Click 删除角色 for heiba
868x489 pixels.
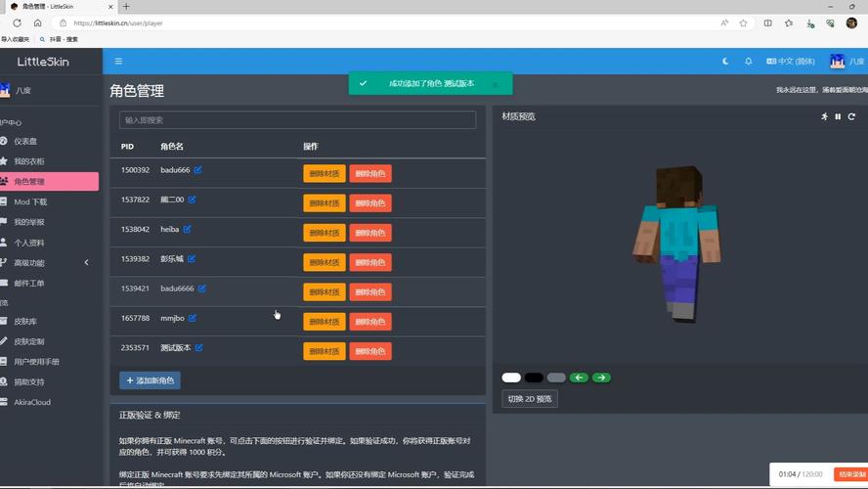tap(370, 233)
